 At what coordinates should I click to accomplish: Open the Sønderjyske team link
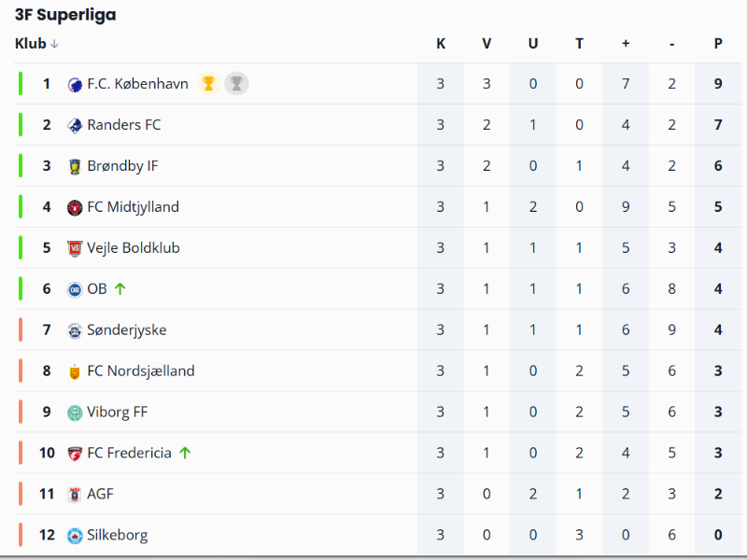127,330
